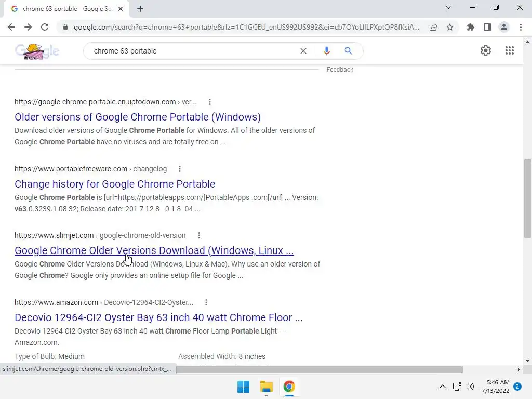Click the Google doodle logo

[37, 51]
